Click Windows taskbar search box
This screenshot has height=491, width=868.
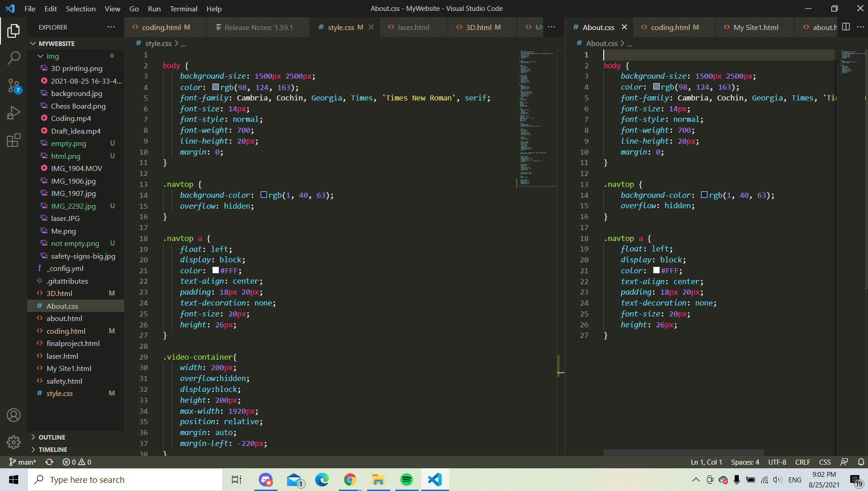(x=125, y=480)
